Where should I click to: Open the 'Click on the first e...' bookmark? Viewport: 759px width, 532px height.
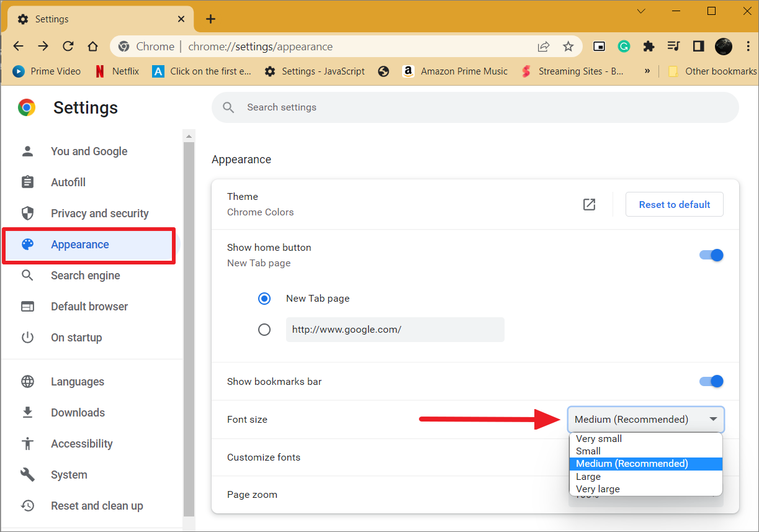tap(202, 71)
